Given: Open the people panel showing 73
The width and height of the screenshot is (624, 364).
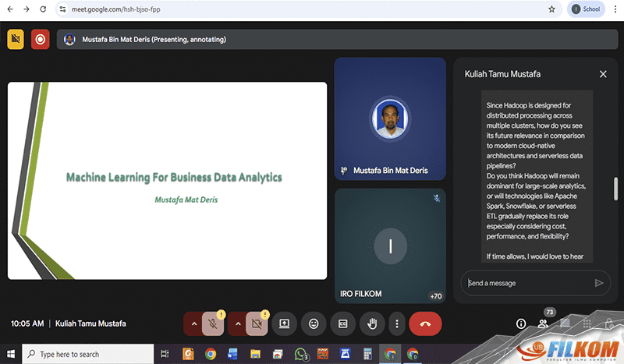Looking at the screenshot, I should (x=543, y=323).
